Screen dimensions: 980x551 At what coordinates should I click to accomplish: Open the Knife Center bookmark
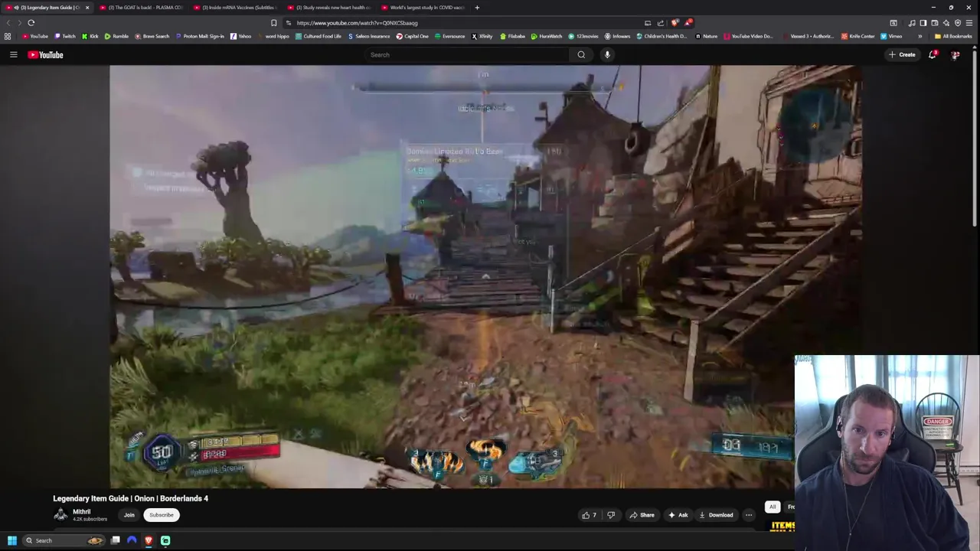point(857,36)
